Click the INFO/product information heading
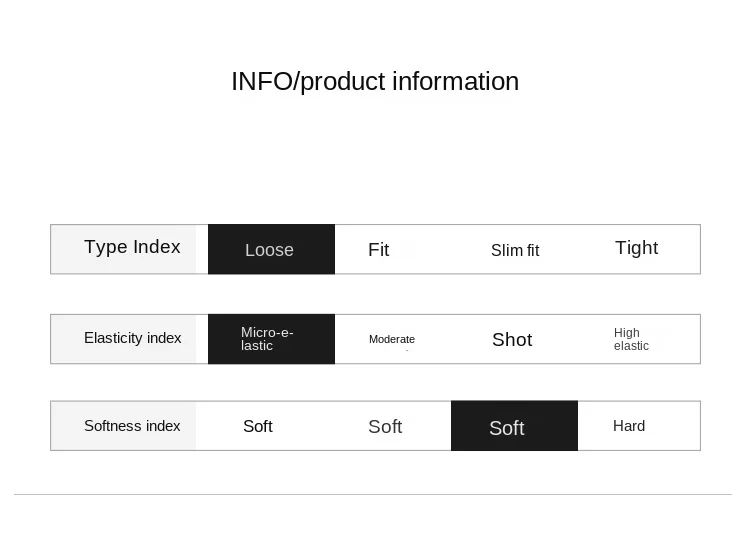 (x=375, y=81)
